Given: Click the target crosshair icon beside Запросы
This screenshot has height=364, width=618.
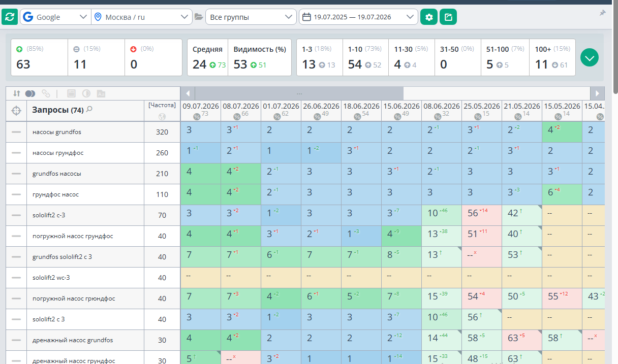Looking at the screenshot, I should tap(16, 110).
